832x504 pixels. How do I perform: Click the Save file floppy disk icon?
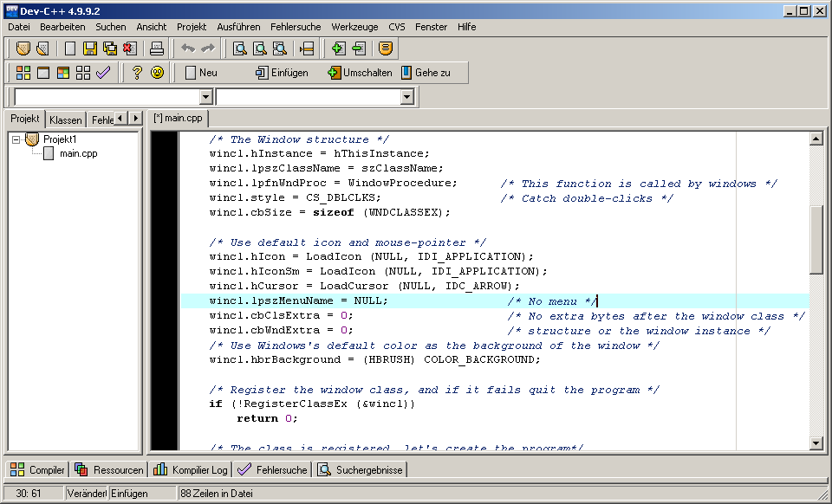pos(89,48)
